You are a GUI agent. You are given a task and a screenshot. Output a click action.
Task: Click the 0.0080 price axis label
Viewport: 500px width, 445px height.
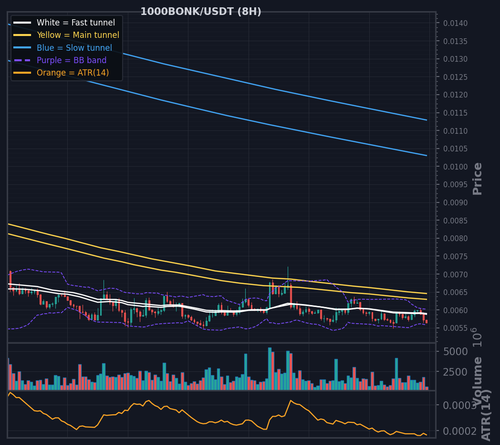click(455, 238)
